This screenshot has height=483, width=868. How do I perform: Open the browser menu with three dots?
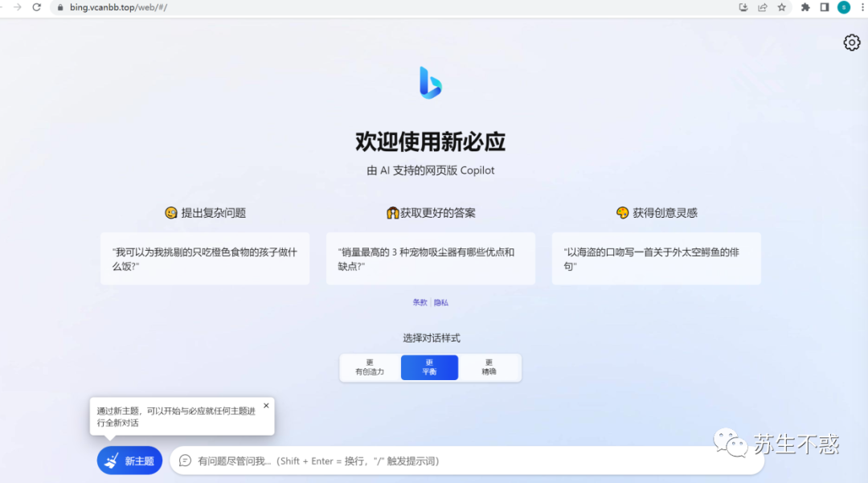[x=862, y=7]
